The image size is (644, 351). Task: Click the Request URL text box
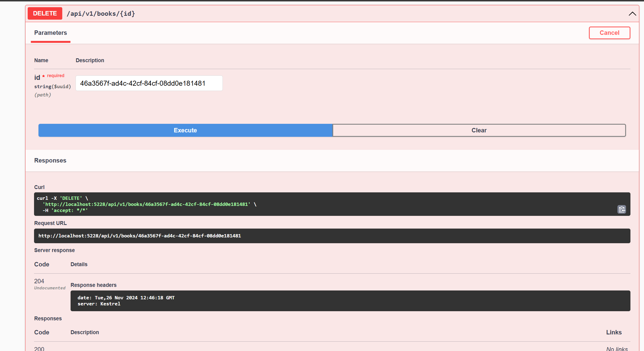pos(332,236)
